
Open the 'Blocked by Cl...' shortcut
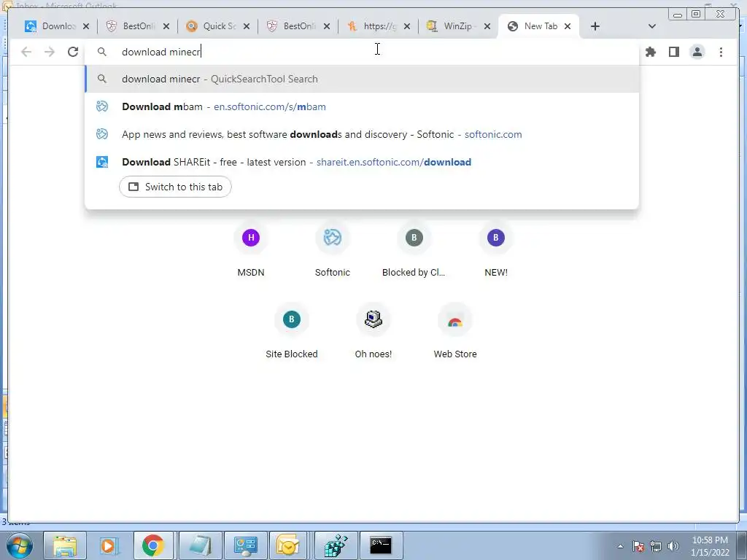pos(414,250)
